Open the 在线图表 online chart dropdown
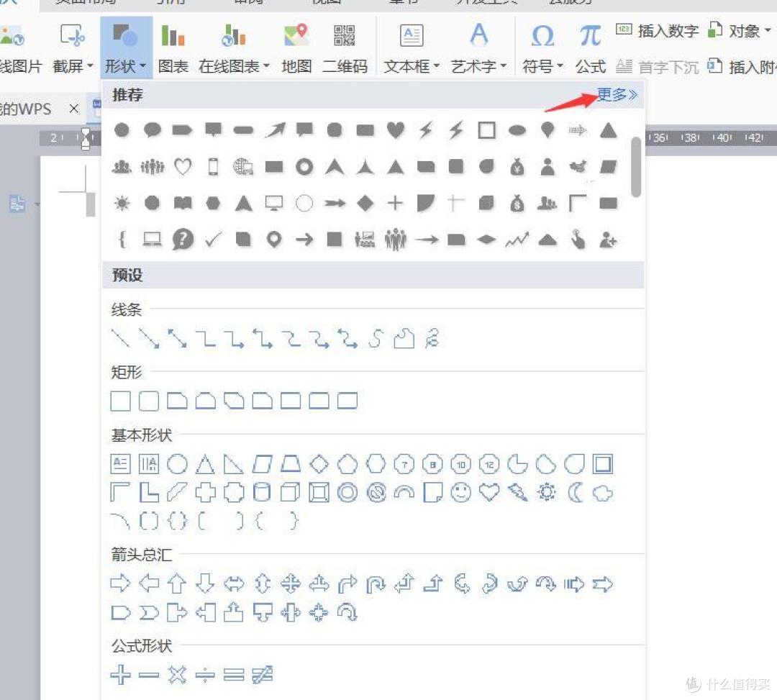The image size is (777, 700). (x=233, y=48)
